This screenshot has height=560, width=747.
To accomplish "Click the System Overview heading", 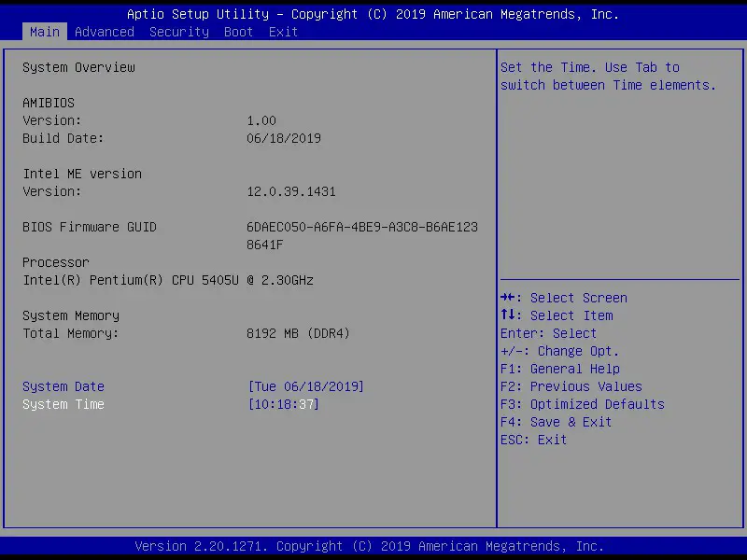I will (x=78, y=66).
